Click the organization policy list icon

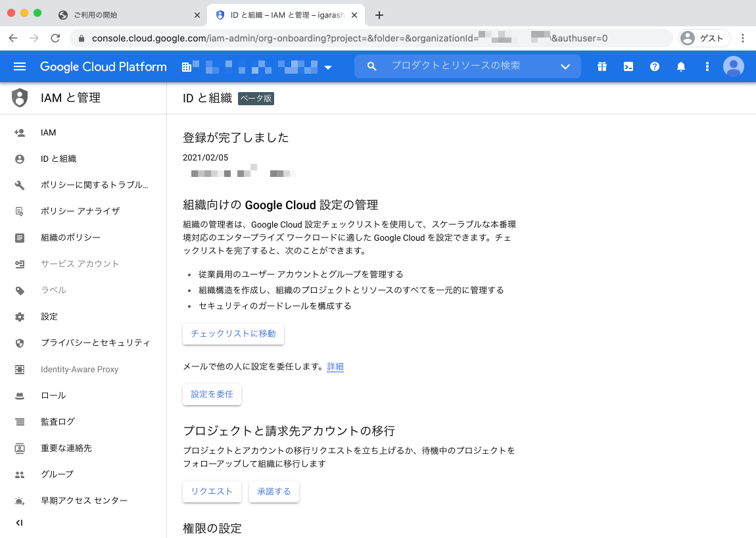click(x=20, y=238)
